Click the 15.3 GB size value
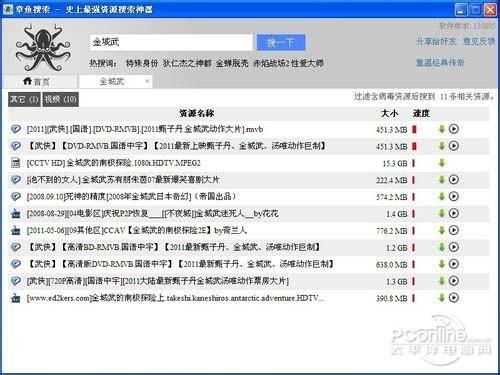Viewport: 500px width, 375px height. (x=395, y=163)
